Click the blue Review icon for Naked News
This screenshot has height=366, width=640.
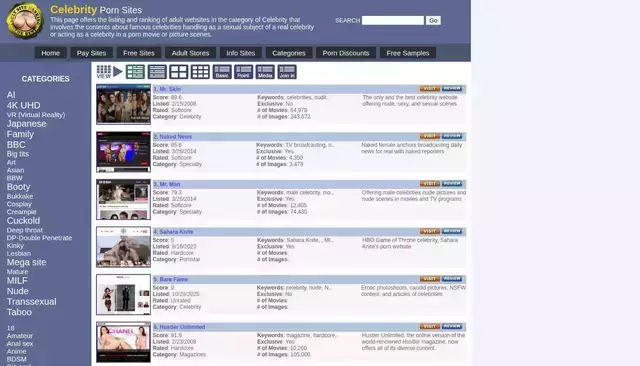point(452,136)
